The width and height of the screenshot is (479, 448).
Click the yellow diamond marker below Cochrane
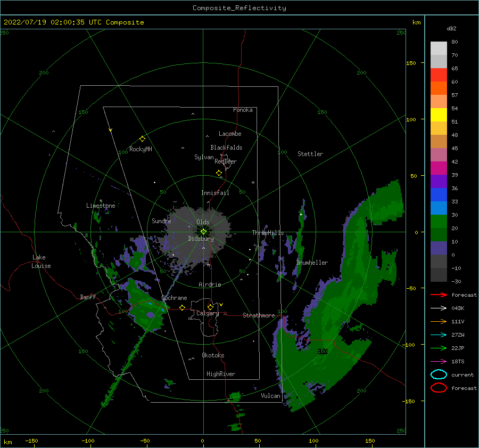183,307
